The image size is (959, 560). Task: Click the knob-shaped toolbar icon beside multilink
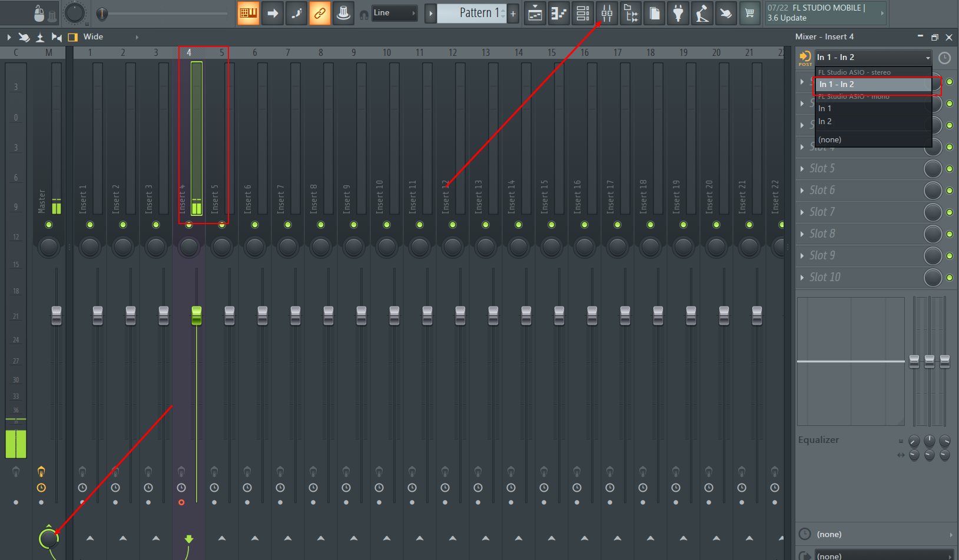coord(343,13)
